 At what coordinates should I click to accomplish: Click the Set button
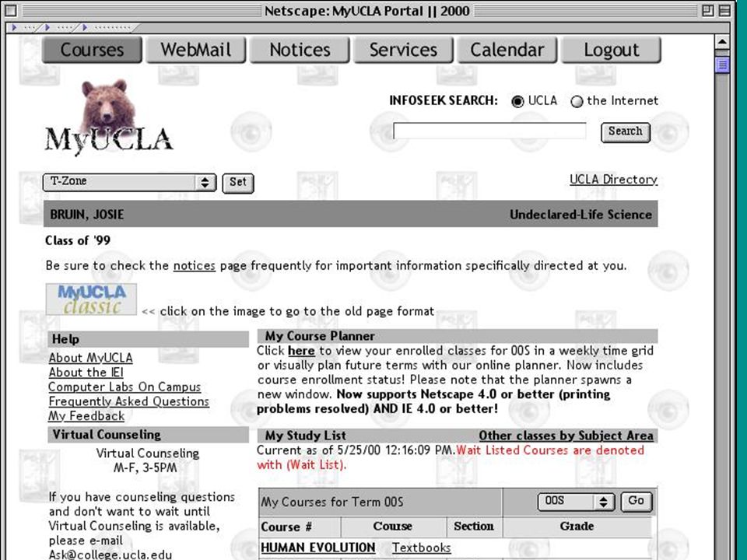(238, 183)
